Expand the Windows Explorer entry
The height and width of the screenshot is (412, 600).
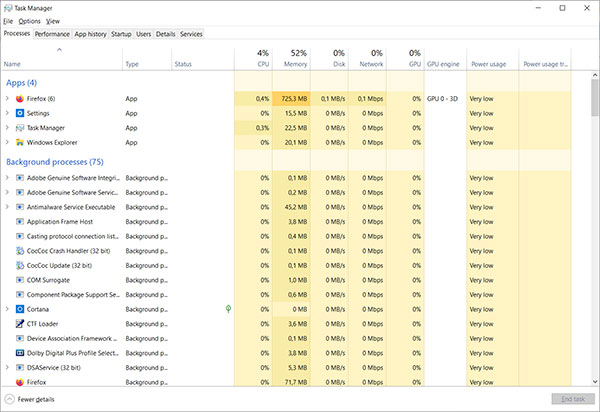(x=7, y=142)
